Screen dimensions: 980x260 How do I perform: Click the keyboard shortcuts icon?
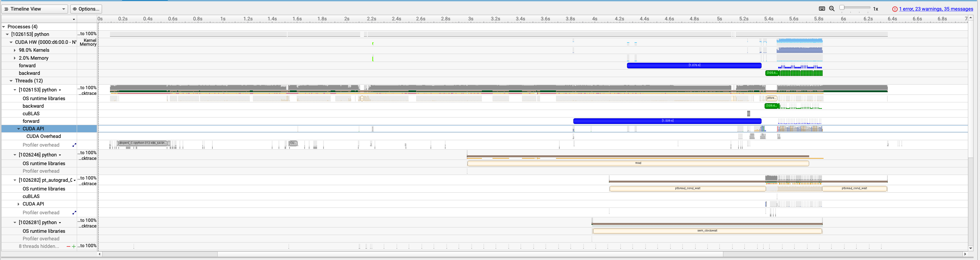822,9
